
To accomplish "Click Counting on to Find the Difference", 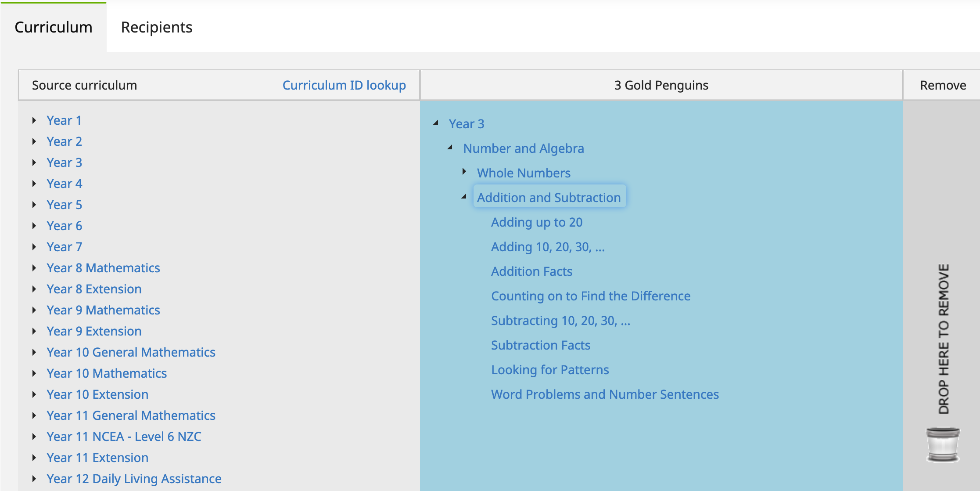I will tap(590, 296).
